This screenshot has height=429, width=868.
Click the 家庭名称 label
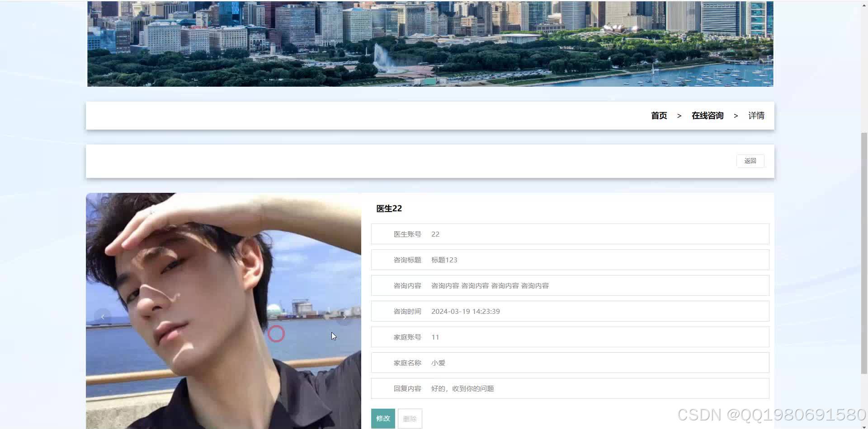point(407,363)
